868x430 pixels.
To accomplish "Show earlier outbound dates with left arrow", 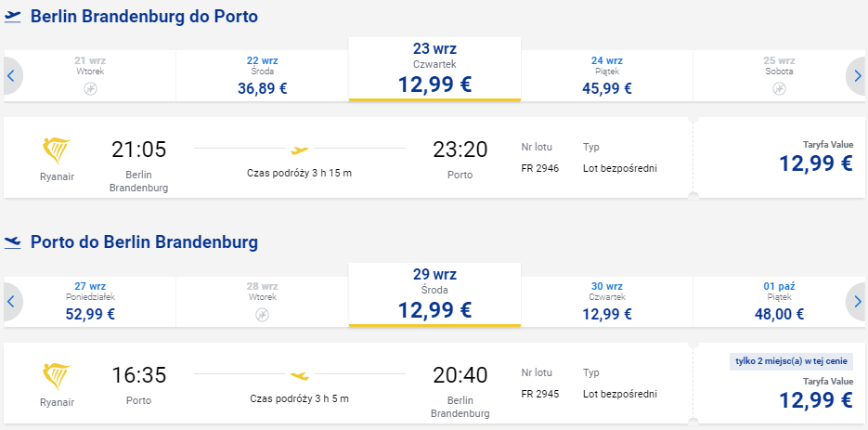I will 11,76.
